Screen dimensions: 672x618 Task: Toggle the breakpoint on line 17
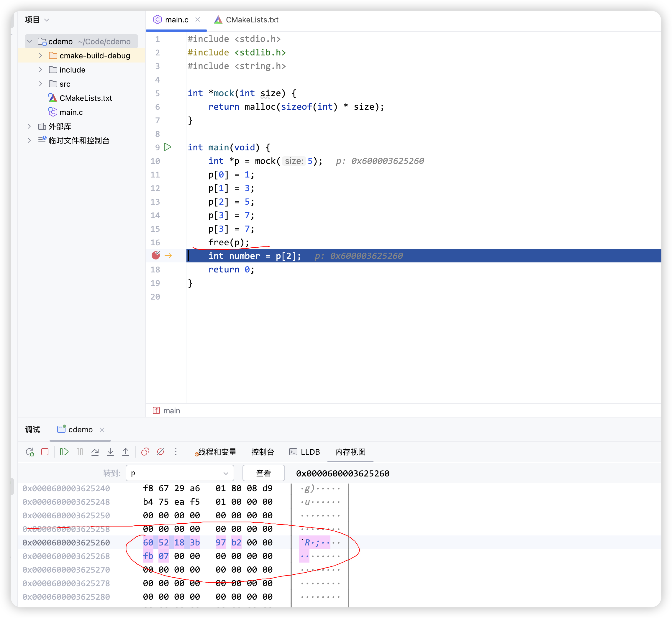pos(156,256)
